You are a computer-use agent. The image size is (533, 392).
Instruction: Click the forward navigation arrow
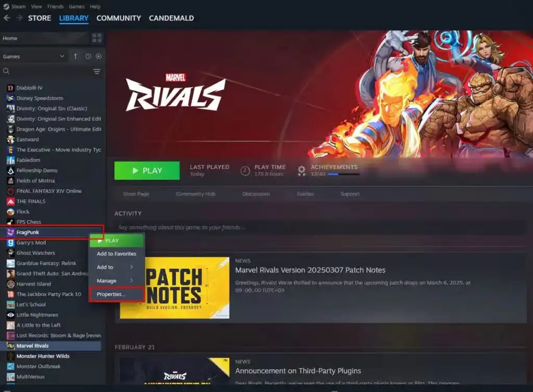tap(19, 18)
